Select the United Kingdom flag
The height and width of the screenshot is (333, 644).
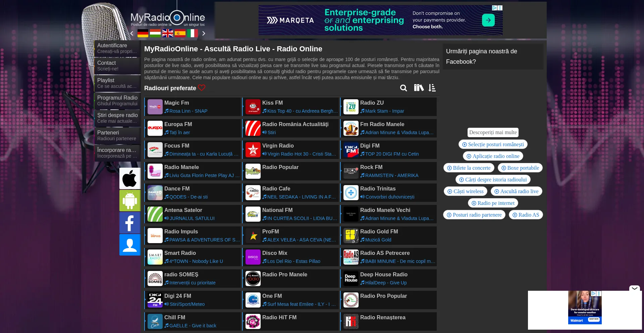click(x=168, y=33)
